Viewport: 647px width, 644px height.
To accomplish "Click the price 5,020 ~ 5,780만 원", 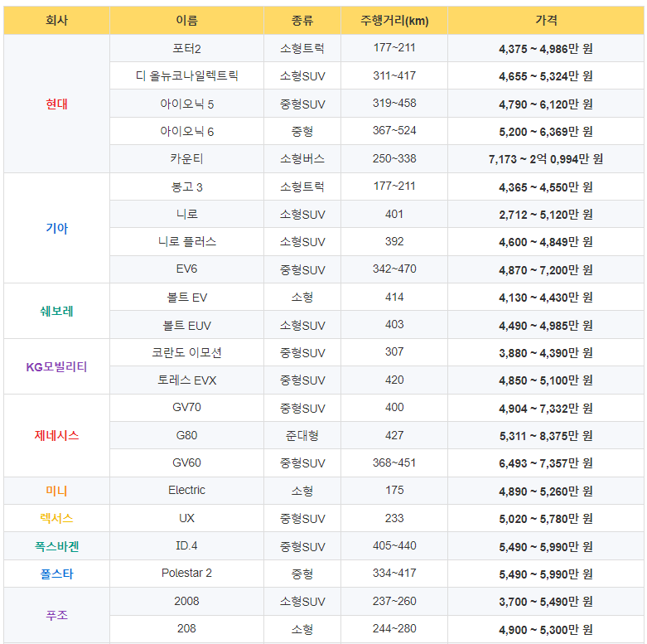I will pos(546,519).
